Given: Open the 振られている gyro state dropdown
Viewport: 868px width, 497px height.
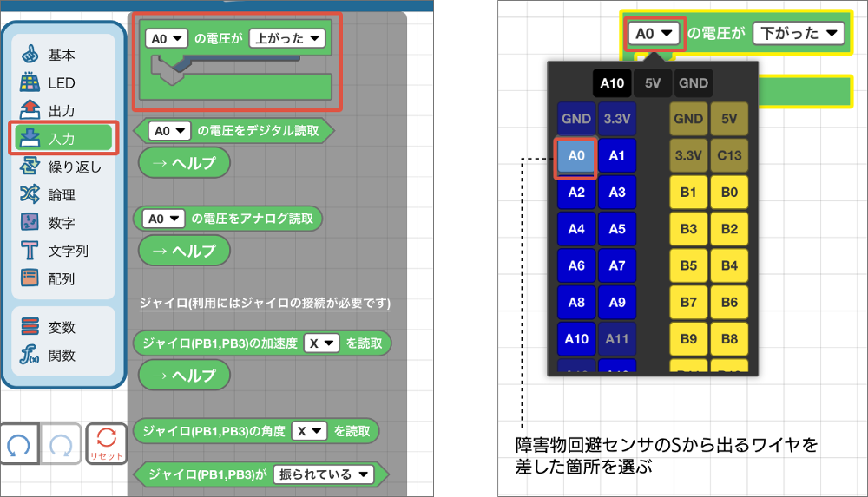Looking at the screenshot, I should [322, 474].
